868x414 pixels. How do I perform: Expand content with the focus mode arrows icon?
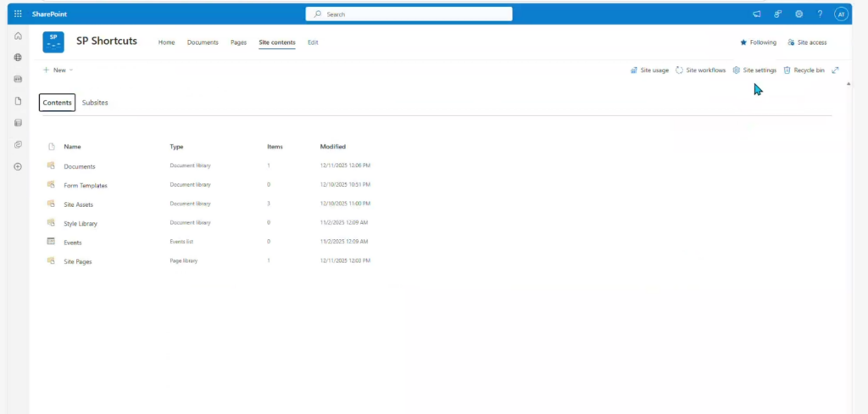(x=836, y=70)
